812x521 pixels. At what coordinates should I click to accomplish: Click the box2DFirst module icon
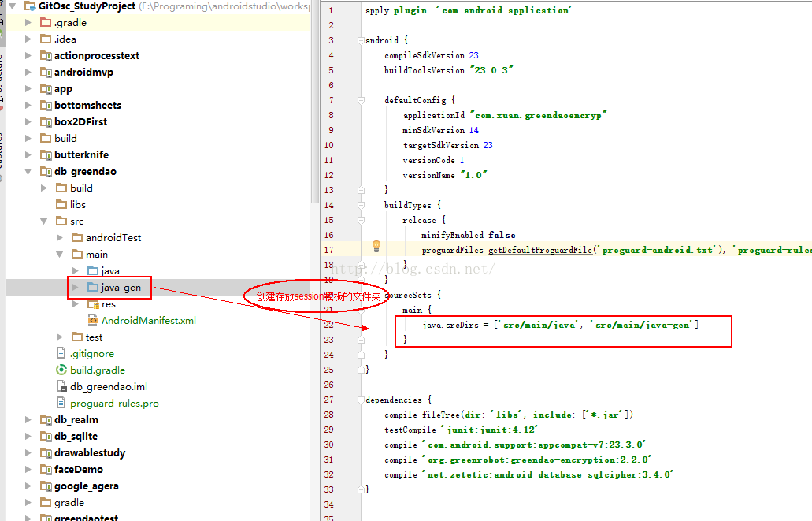pos(46,122)
